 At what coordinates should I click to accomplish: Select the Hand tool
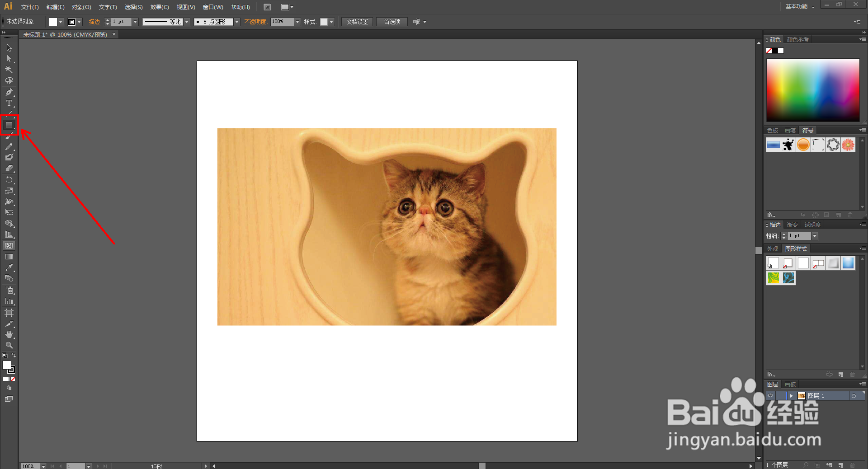[x=9, y=334]
